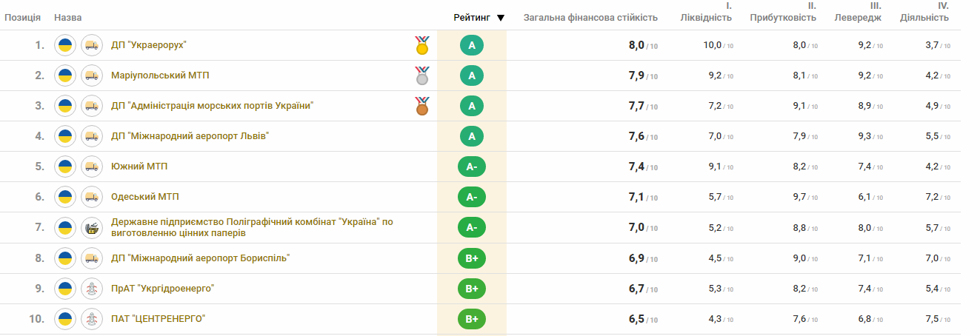Click the industry icon beside Поліграфічний комбінат
980x336 pixels.
tap(91, 227)
